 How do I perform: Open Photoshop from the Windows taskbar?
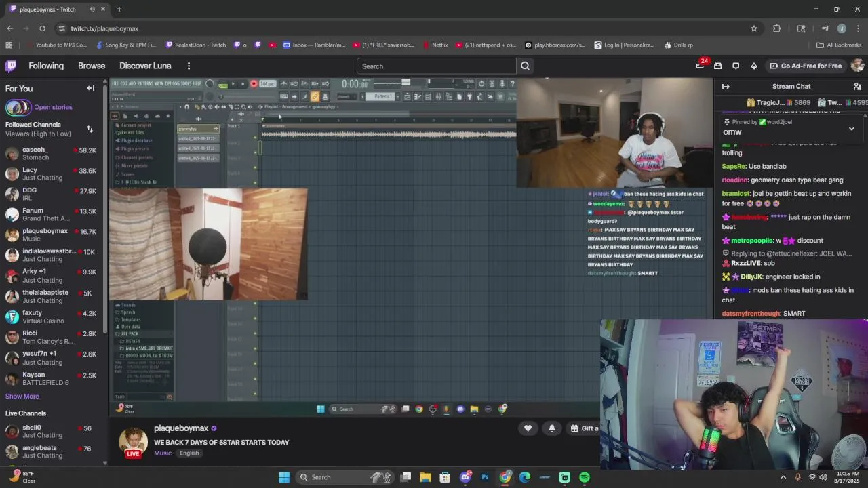[485, 477]
